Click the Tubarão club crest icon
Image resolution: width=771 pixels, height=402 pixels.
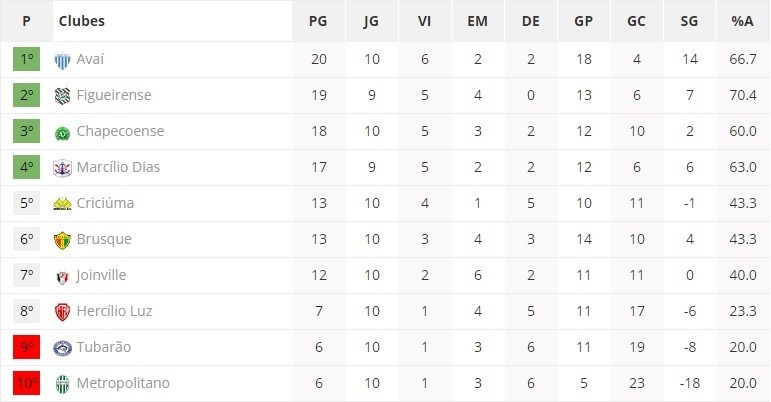62,348
